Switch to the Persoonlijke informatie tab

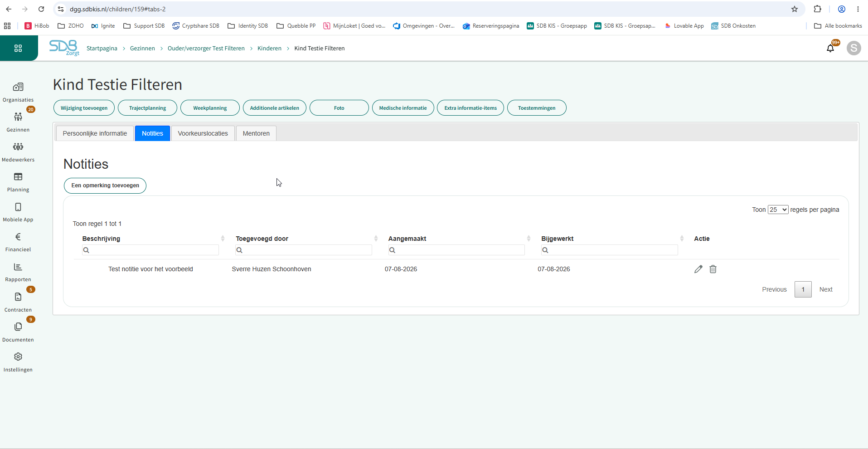click(x=95, y=133)
